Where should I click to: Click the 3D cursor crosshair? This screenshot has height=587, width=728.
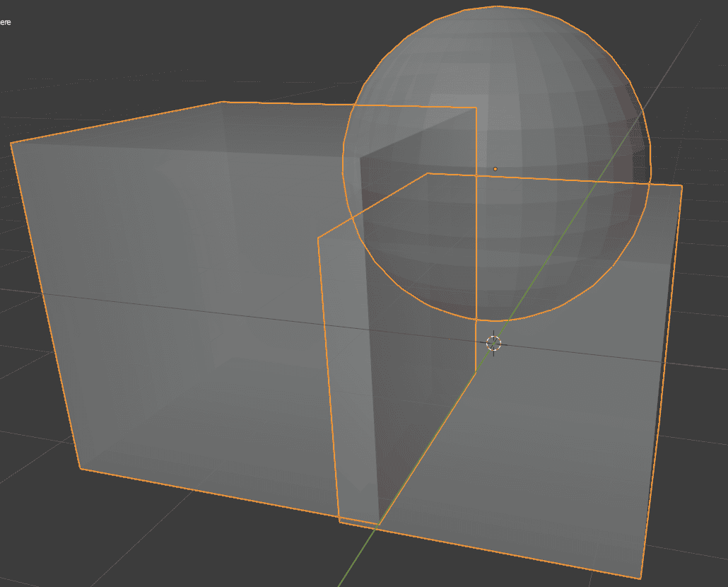pyautogui.click(x=495, y=344)
